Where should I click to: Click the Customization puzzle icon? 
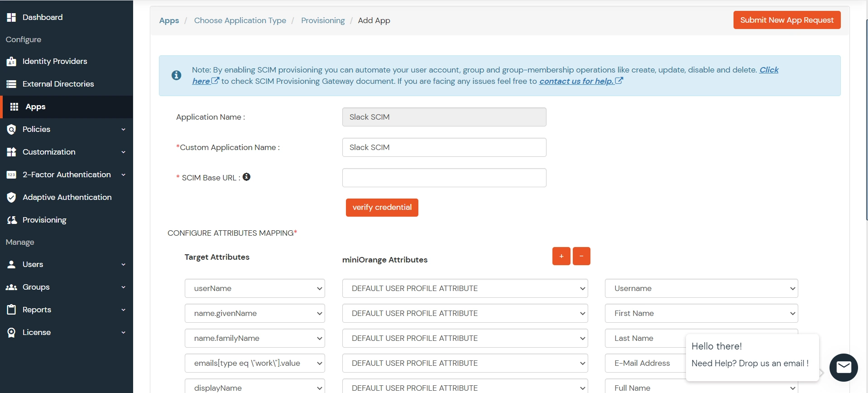(11, 152)
